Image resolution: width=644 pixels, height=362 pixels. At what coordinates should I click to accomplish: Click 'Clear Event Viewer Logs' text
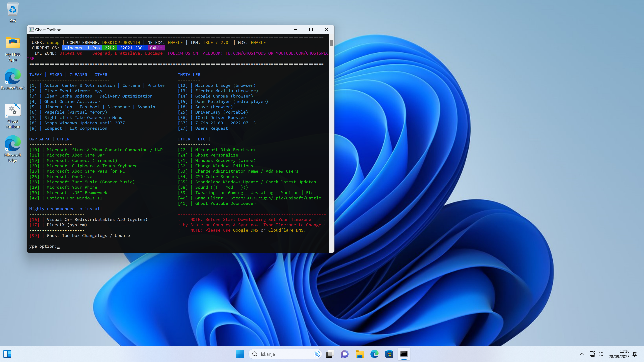[x=73, y=91]
